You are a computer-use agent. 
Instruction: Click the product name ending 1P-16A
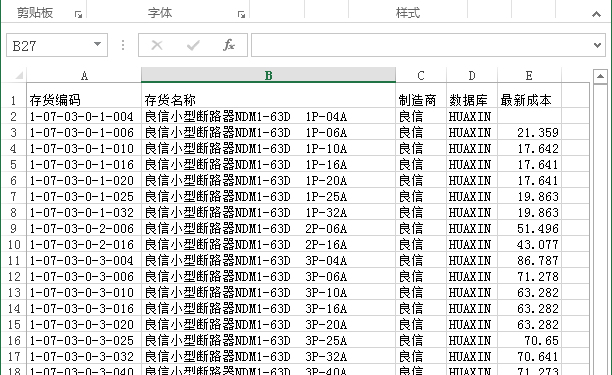(268, 164)
